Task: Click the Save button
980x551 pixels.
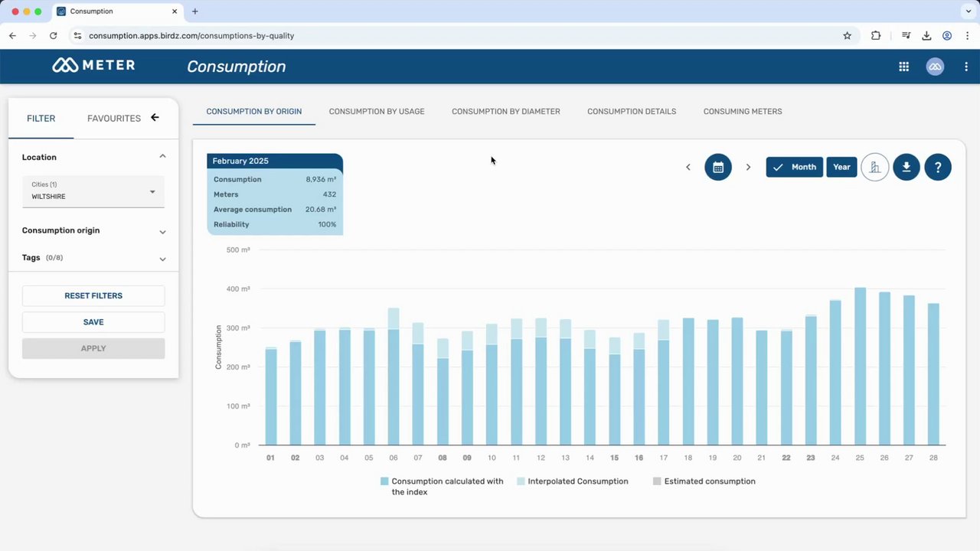Action: 93,322
